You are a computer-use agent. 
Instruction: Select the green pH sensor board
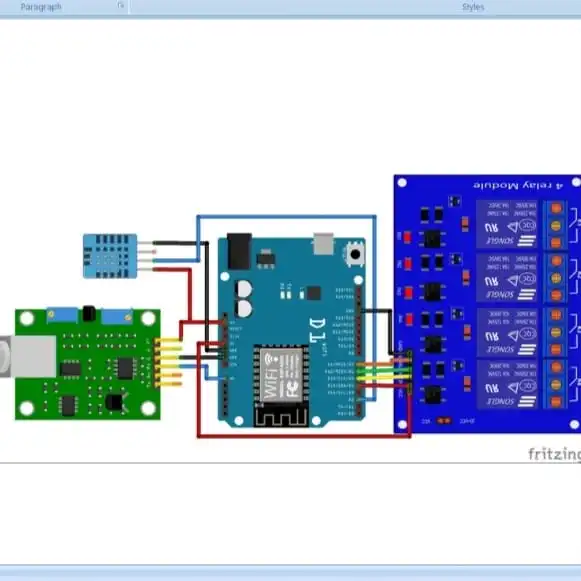87,364
